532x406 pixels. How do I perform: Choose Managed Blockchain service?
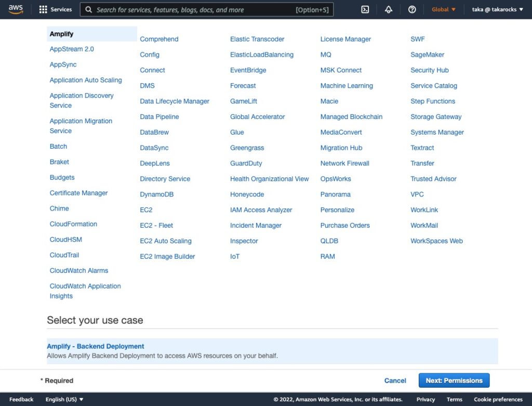point(352,117)
